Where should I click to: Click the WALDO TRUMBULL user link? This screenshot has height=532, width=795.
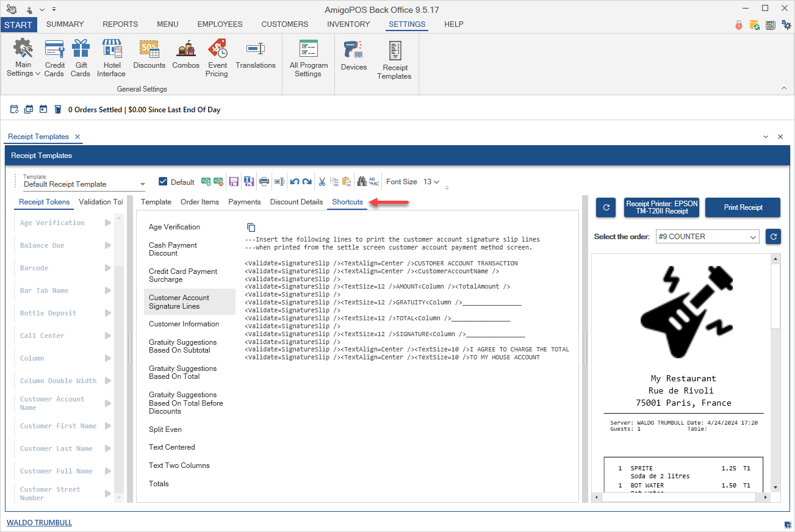pos(39,523)
